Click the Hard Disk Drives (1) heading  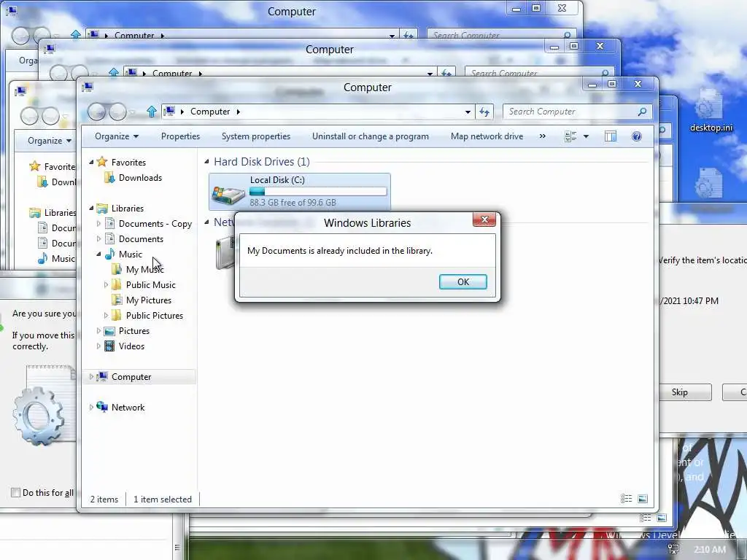click(262, 161)
